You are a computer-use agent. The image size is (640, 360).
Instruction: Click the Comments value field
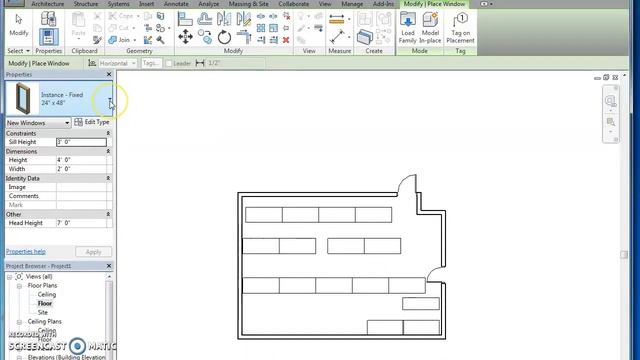[81, 196]
